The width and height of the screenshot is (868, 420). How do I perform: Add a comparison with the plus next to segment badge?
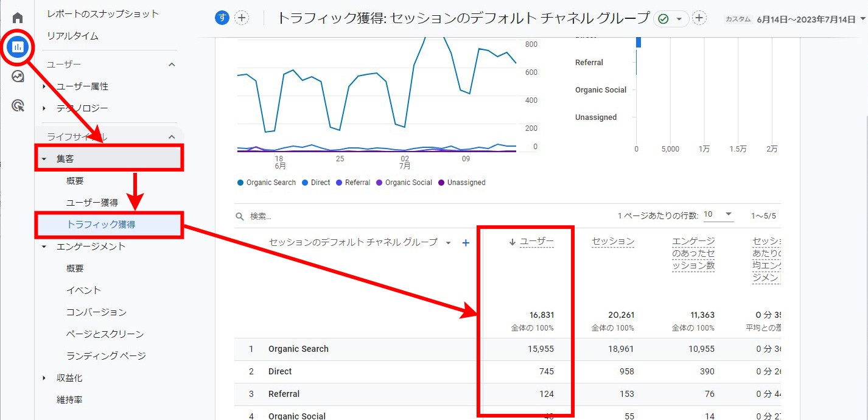[x=242, y=18]
